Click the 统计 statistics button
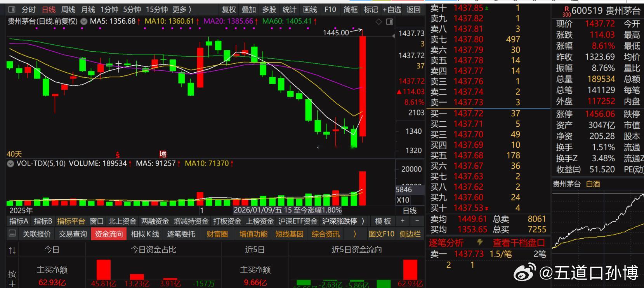The height and width of the screenshot is (288, 644). (x=289, y=9)
